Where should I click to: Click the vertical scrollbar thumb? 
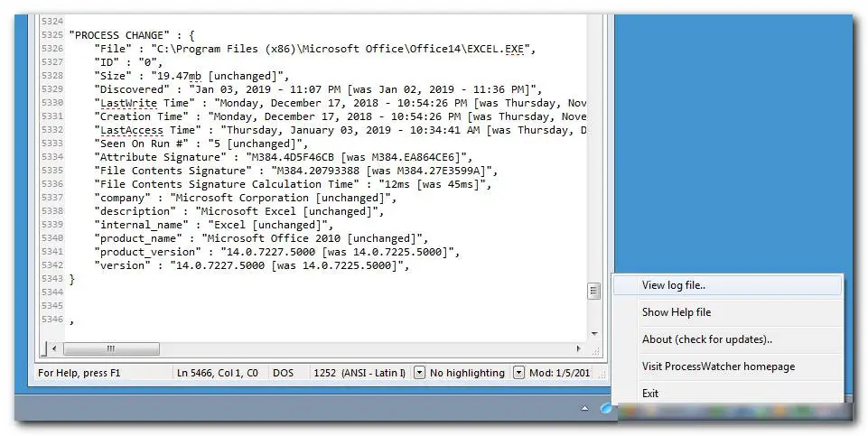(594, 291)
